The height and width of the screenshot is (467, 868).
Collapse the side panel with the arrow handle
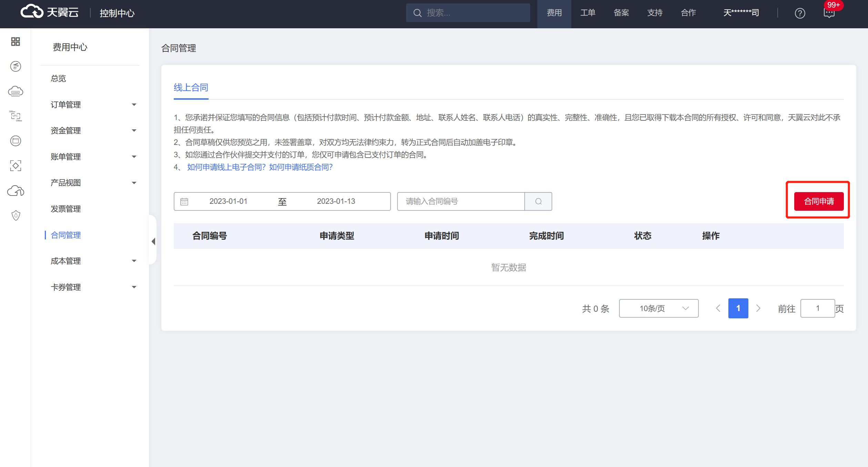click(x=153, y=241)
